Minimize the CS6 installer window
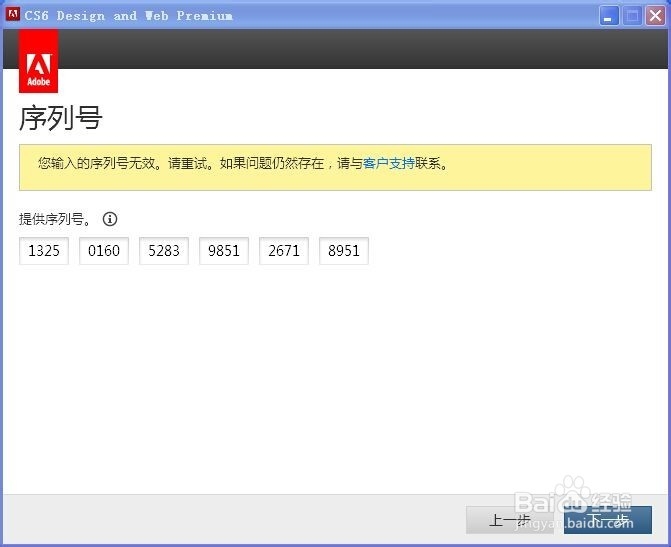671x547 pixels. point(609,16)
